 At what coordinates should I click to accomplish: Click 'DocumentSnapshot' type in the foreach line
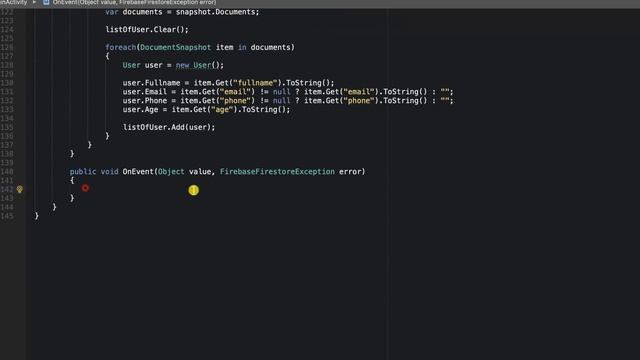click(176, 47)
